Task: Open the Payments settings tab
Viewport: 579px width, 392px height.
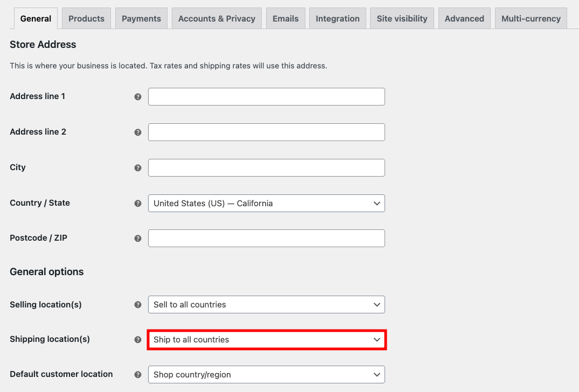Action: click(141, 18)
